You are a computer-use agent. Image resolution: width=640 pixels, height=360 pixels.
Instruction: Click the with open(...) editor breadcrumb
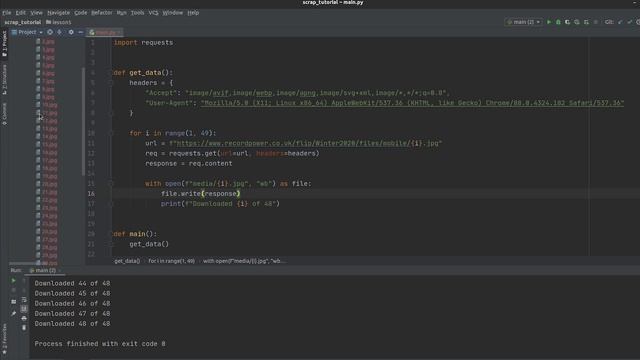[x=244, y=261]
